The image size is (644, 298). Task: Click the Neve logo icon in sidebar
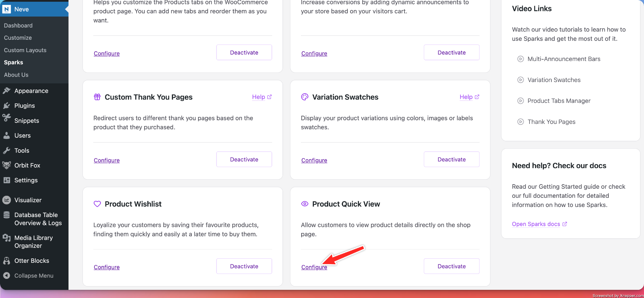6,9
